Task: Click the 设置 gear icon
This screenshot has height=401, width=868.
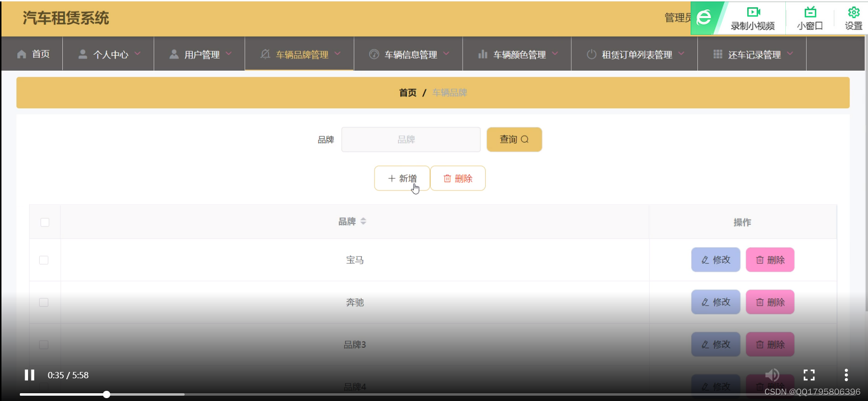Action: tap(854, 12)
